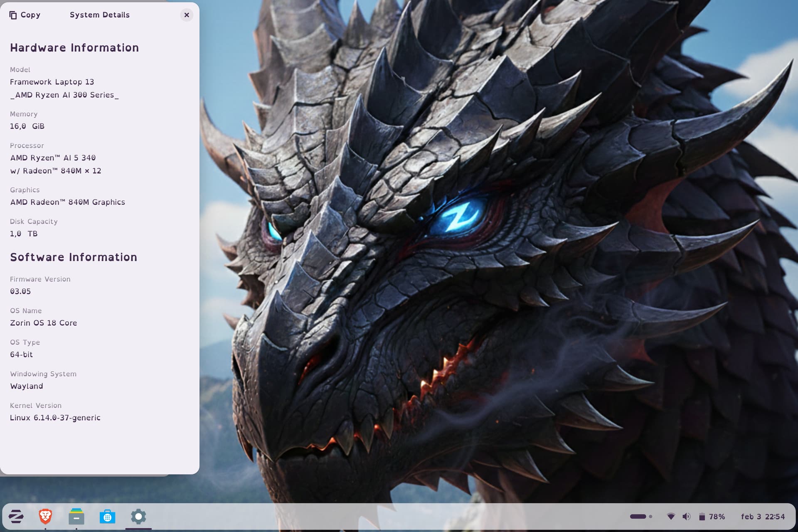Click the Copy button in System Details
The height and width of the screenshot is (532, 798).
click(x=25, y=15)
